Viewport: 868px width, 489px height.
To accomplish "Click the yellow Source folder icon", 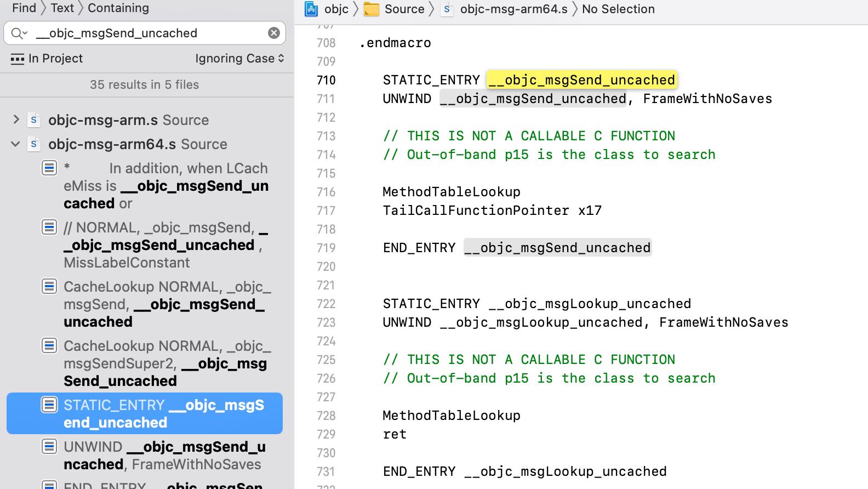I will click(372, 9).
